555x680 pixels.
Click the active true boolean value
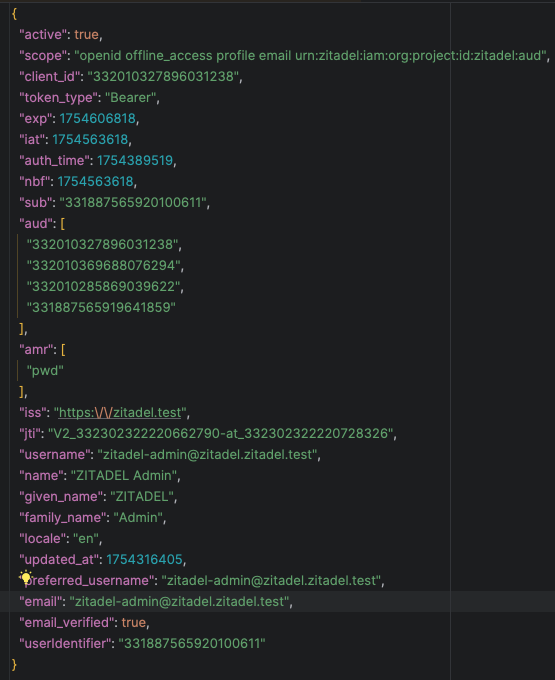(87, 35)
